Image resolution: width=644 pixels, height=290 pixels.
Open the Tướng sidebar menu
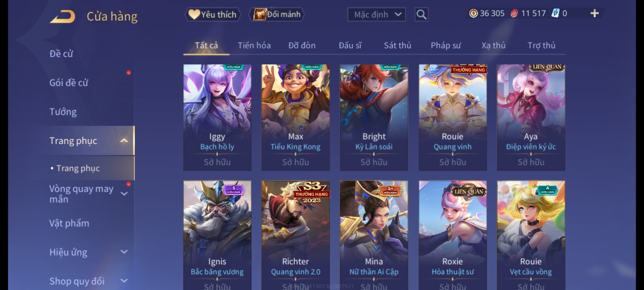tap(63, 112)
